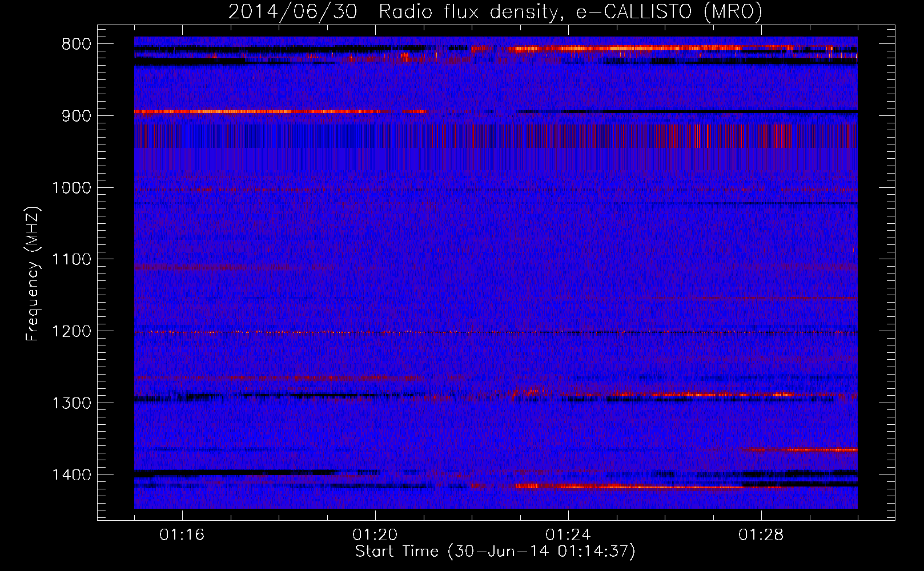Click the red horizontal line at 900 MHz
Screen dimensions: 924x571
coord(280,112)
